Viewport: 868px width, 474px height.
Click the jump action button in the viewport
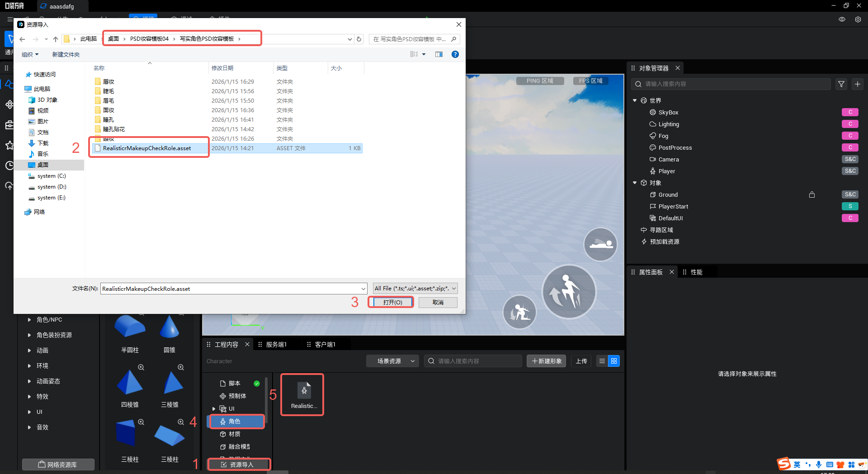(x=569, y=292)
